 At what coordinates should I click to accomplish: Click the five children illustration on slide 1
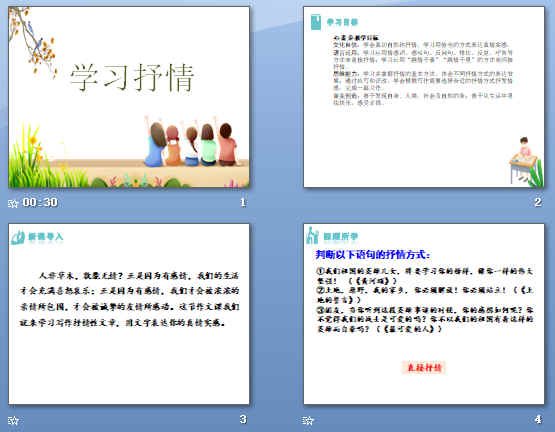point(191,141)
